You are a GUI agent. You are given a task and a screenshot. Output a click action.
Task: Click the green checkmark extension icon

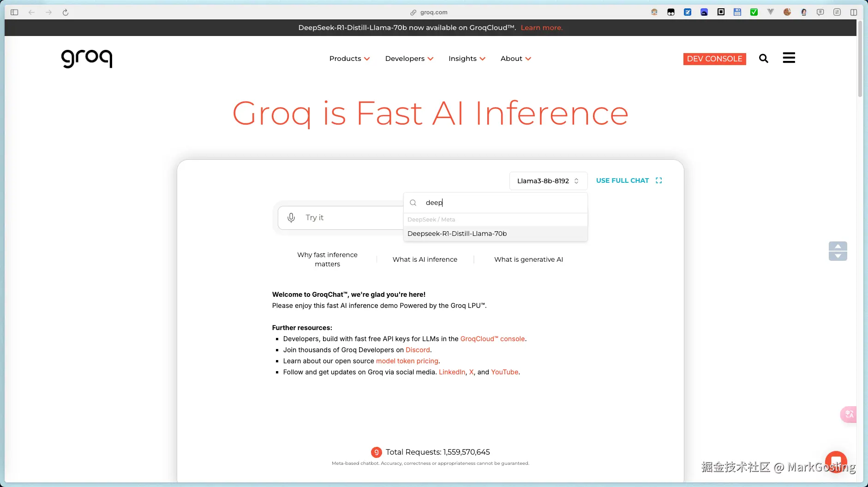pos(754,12)
